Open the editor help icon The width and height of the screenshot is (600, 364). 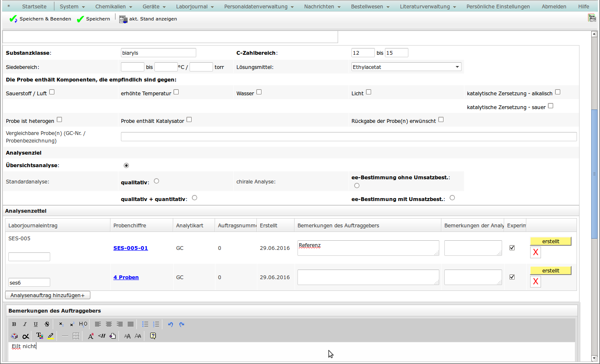[x=153, y=336]
